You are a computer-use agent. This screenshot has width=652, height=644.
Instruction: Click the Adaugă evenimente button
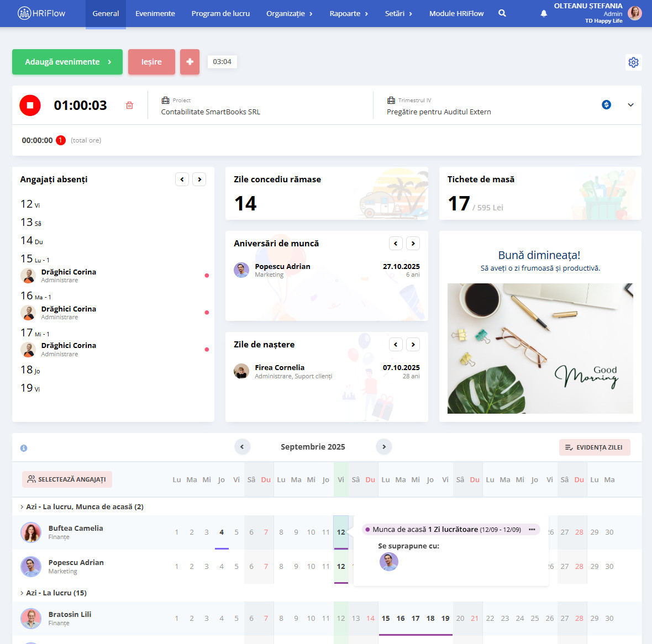point(67,62)
